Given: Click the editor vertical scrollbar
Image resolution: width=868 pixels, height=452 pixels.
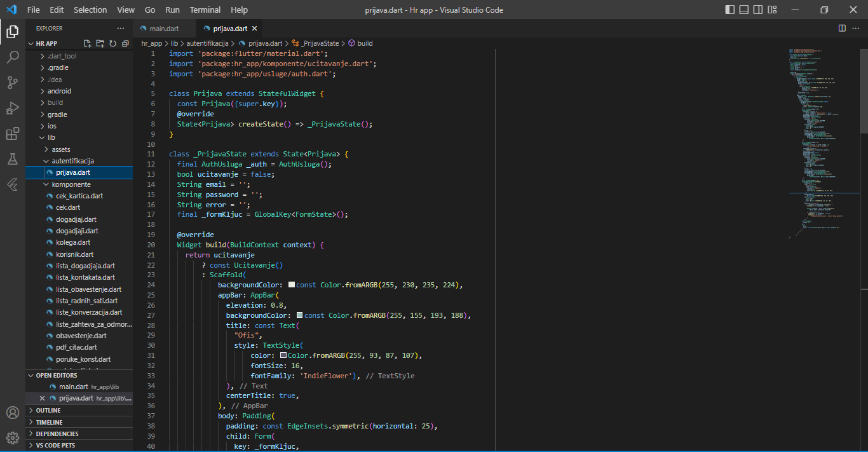Looking at the screenshot, I should [864, 90].
